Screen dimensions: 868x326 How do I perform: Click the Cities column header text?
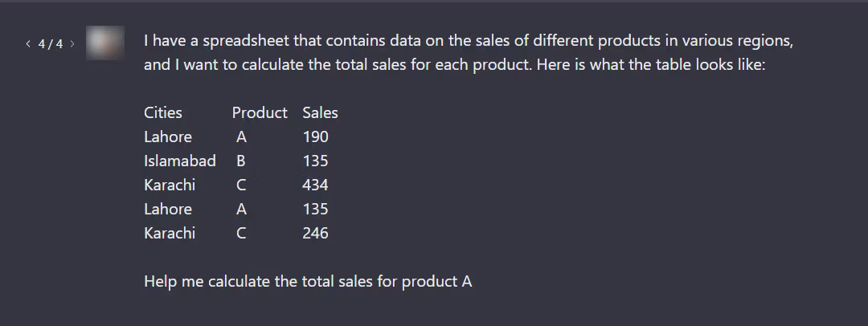click(162, 113)
